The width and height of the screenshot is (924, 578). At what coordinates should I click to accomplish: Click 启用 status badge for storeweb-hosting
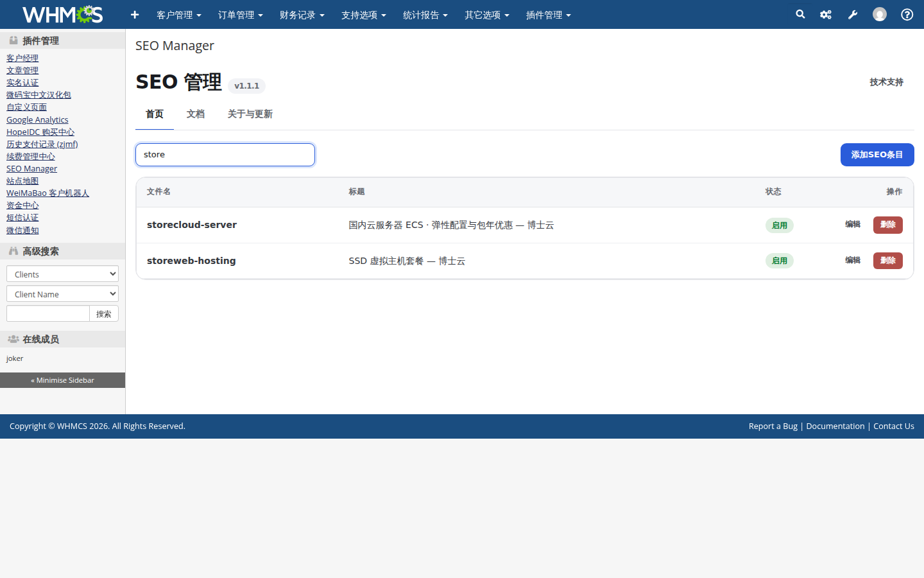pyautogui.click(x=780, y=261)
